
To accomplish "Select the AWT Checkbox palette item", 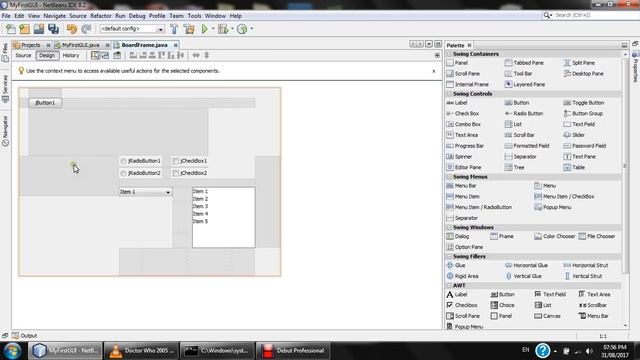I will (x=462, y=305).
